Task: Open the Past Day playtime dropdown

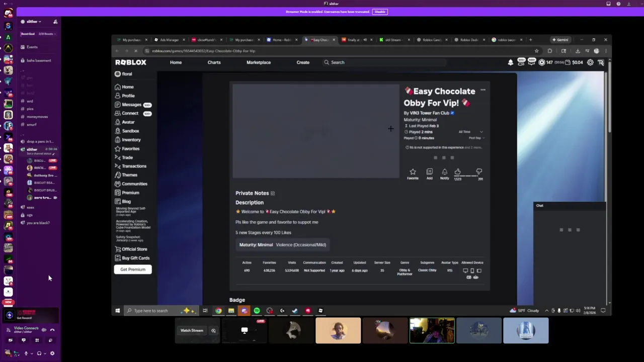Action: point(476,138)
